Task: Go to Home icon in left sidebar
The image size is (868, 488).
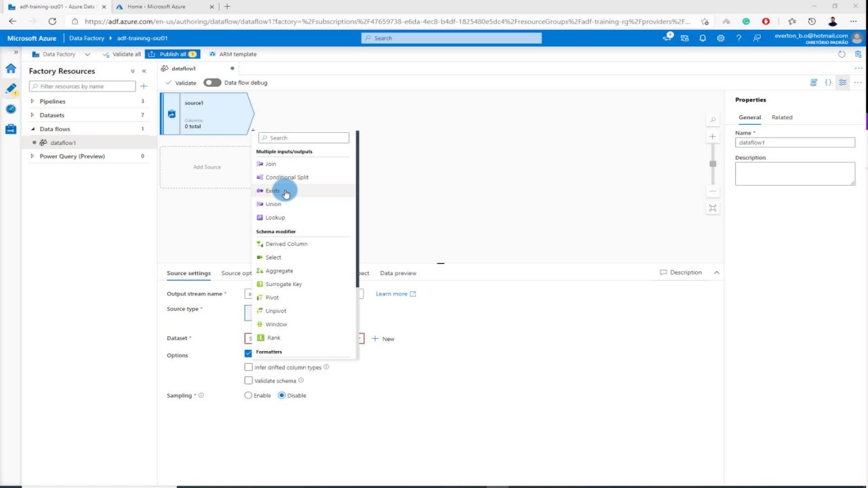Action: pyautogui.click(x=11, y=68)
